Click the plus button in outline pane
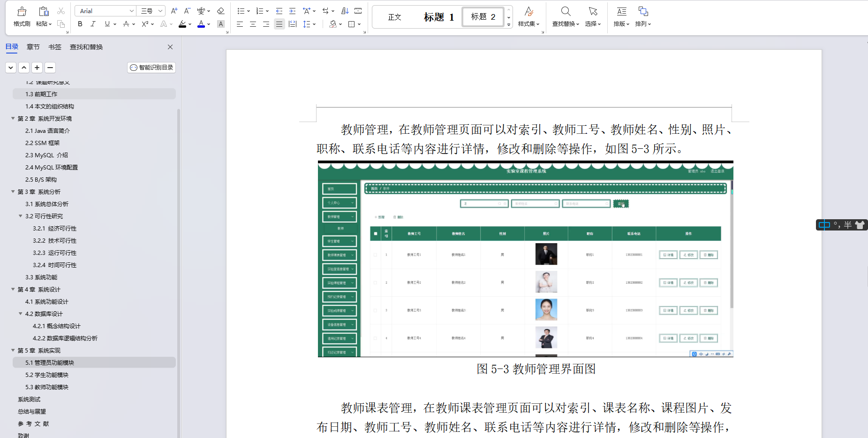 [x=37, y=68]
